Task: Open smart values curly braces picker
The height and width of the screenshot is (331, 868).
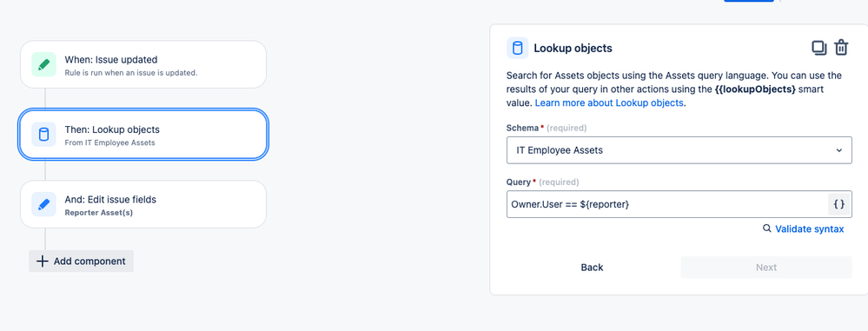Action: pyautogui.click(x=839, y=204)
